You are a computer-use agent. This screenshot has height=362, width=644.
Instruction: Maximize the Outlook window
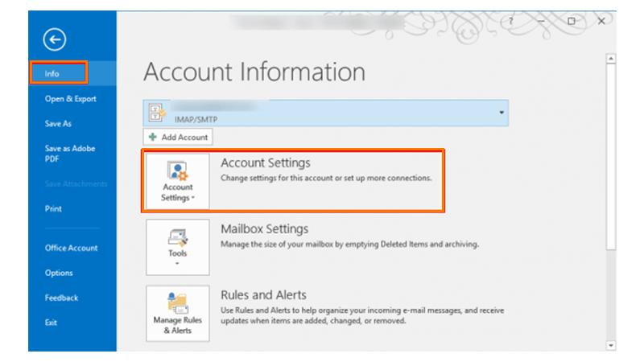click(x=572, y=21)
